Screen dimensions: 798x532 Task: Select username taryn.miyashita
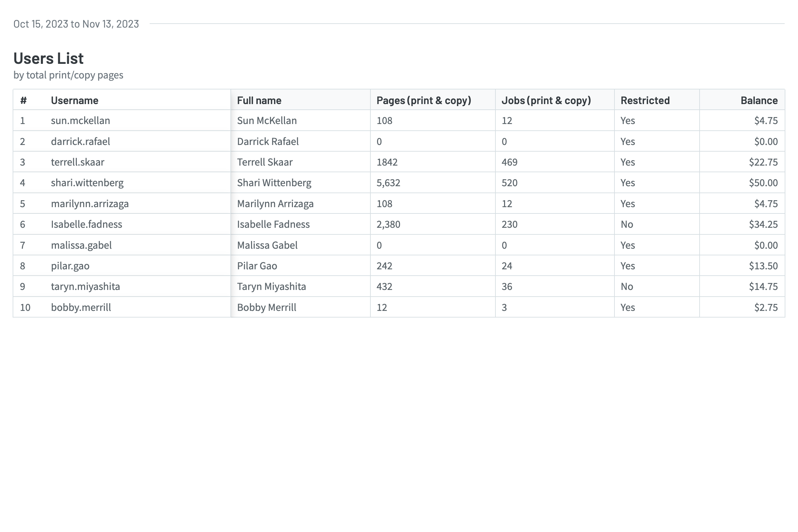click(85, 287)
